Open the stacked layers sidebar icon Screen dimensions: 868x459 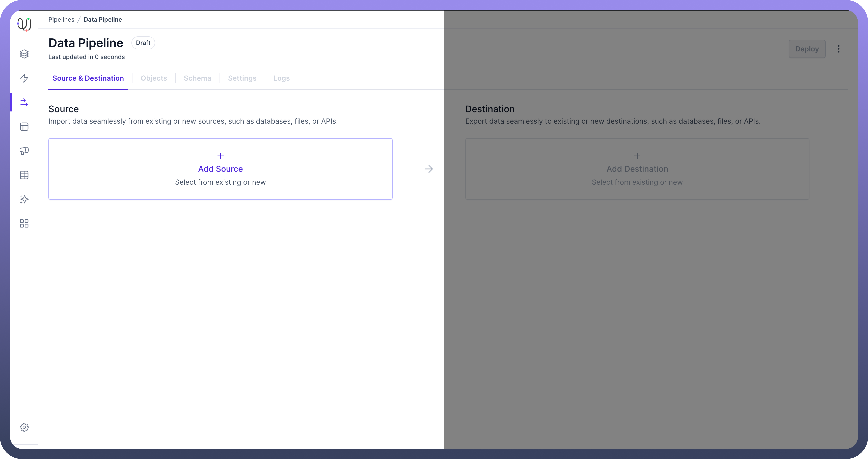[24, 54]
